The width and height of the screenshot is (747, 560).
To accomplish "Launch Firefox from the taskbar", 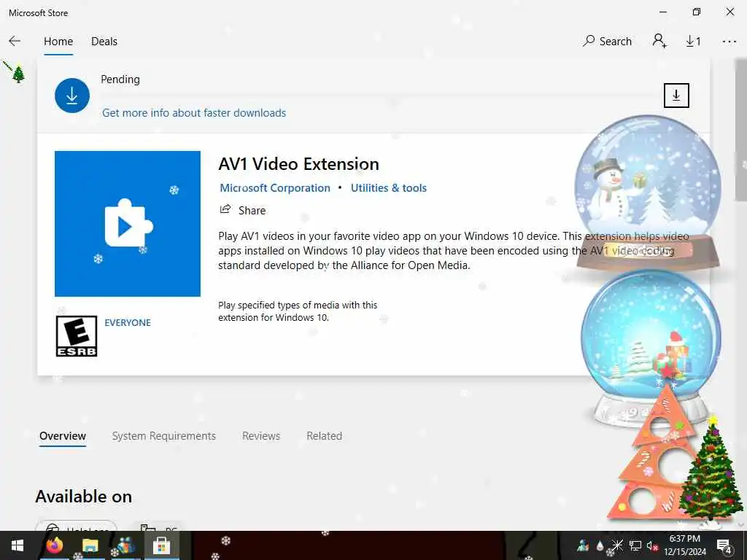I will (x=54, y=545).
